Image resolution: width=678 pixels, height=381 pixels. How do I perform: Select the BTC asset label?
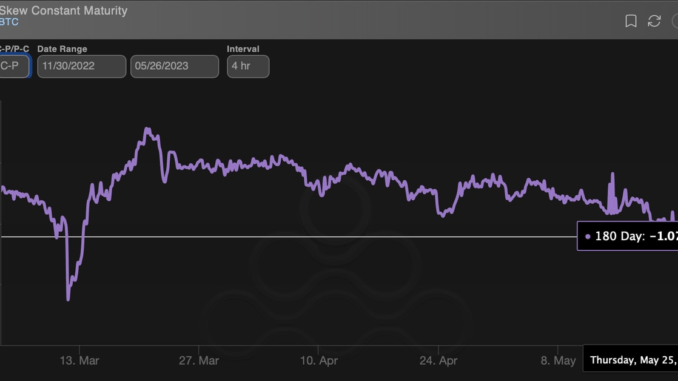pos(9,22)
